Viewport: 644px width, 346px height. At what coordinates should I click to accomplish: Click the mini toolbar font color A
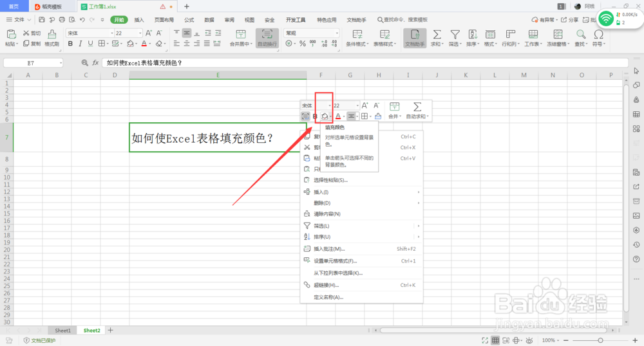pyautogui.click(x=338, y=116)
